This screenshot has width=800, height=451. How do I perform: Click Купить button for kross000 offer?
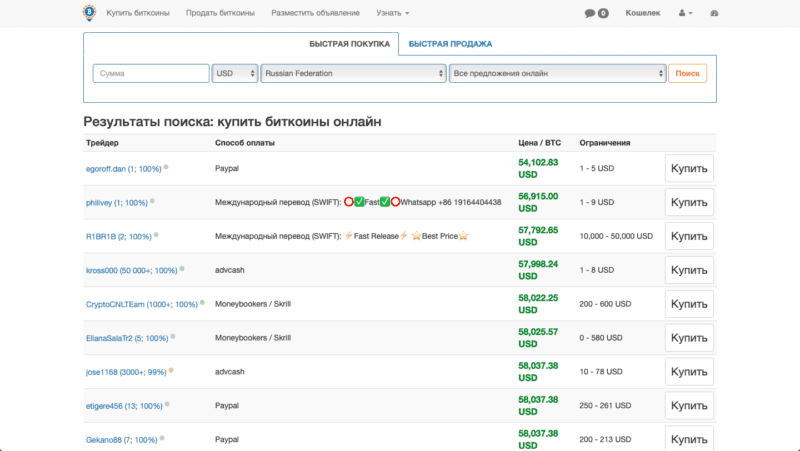(x=689, y=270)
